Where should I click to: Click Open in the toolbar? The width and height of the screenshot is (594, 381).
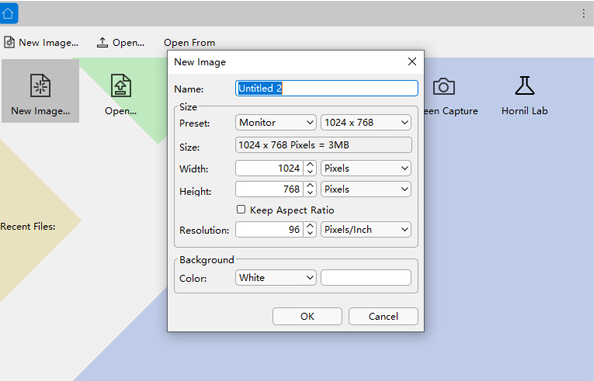tap(120, 43)
